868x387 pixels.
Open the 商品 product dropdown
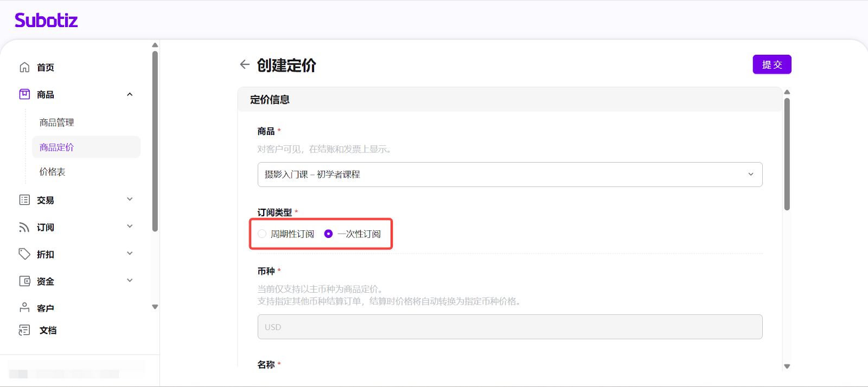(509, 175)
